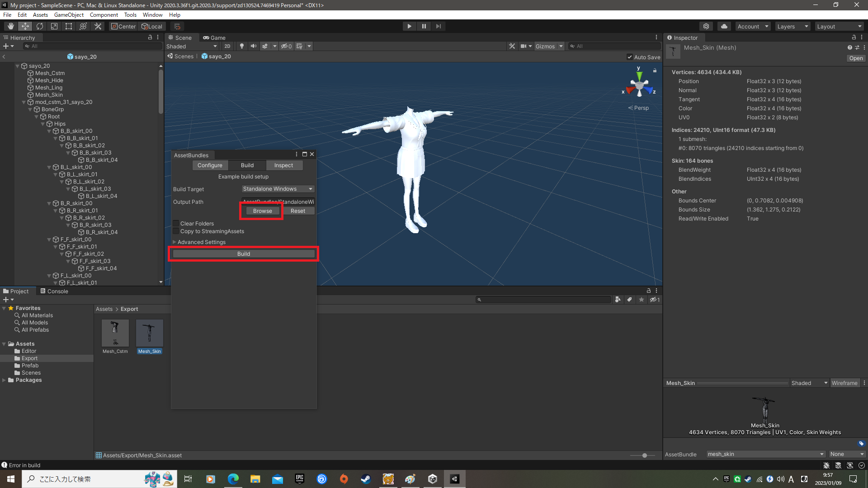
Task: Collapse mod_cstm_31_sayo_20 node
Action: 24,102
